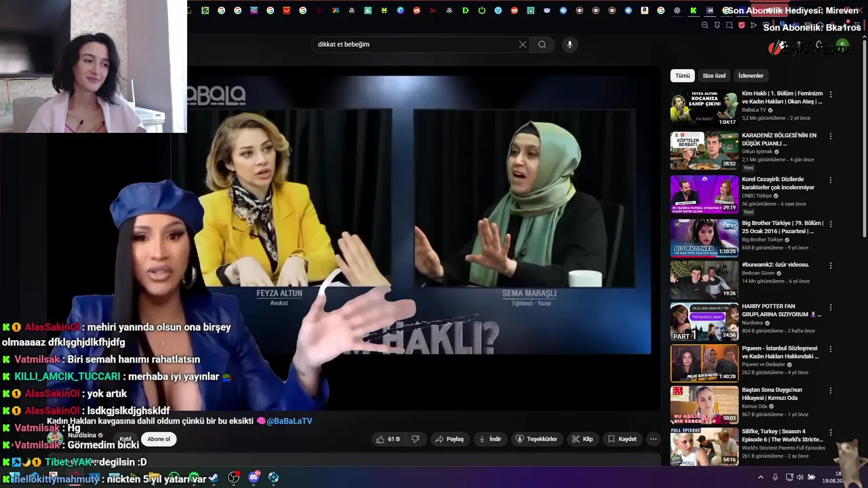The height and width of the screenshot is (488, 868).
Task: Switch to the green power-icon browser tab
Action: pyautogui.click(x=481, y=10)
